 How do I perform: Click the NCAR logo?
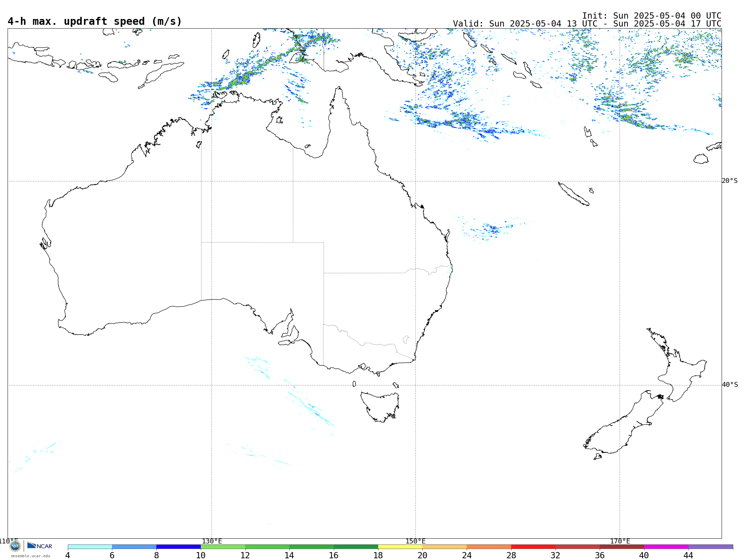pyautogui.click(x=40, y=546)
